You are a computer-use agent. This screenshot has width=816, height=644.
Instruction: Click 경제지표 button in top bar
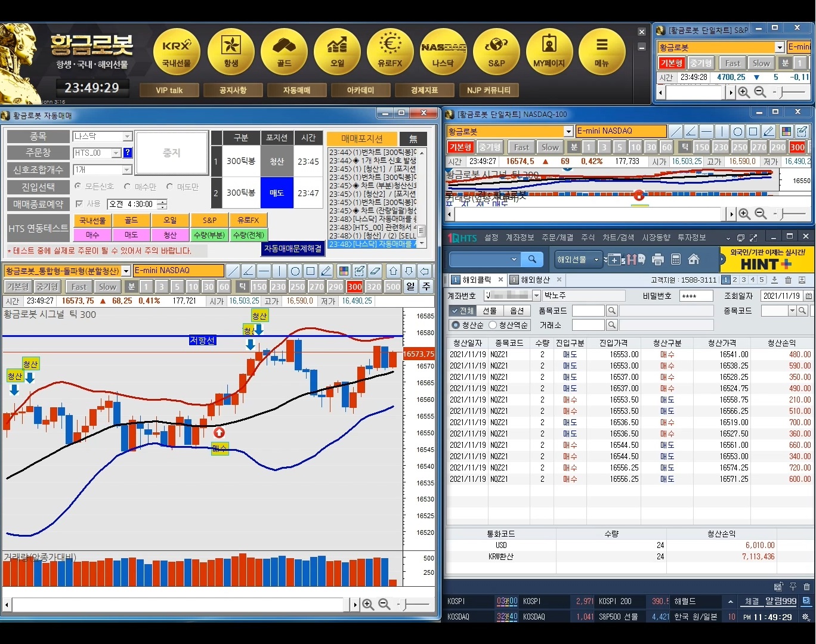(x=424, y=90)
